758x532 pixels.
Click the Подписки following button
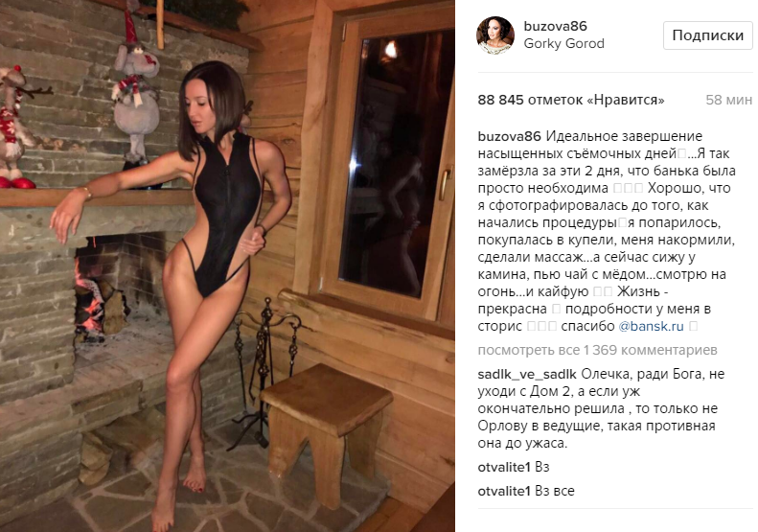click(x=708, y=35)
